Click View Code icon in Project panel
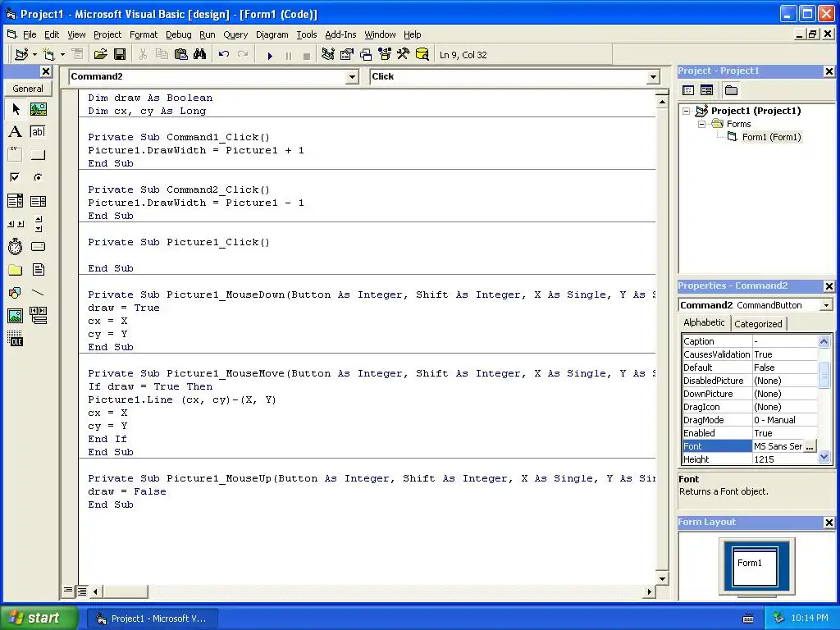Image resolution: width=840 pixels, height=630 pixels. point(688,90)
